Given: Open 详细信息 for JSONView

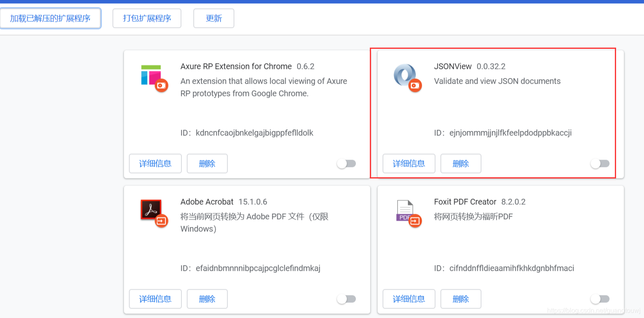Looking at the screenshot, I should point(409,164).
